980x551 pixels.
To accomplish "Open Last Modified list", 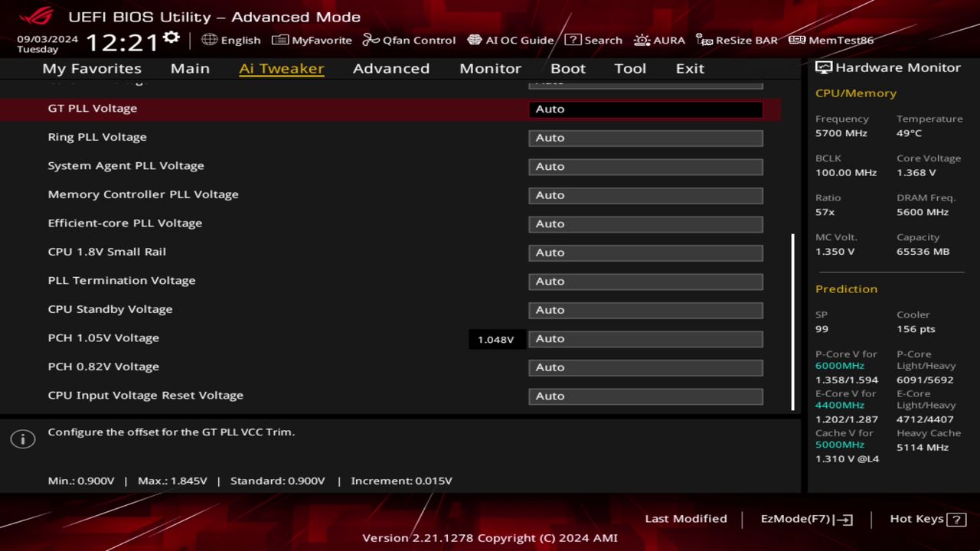I will pos(686,519).
